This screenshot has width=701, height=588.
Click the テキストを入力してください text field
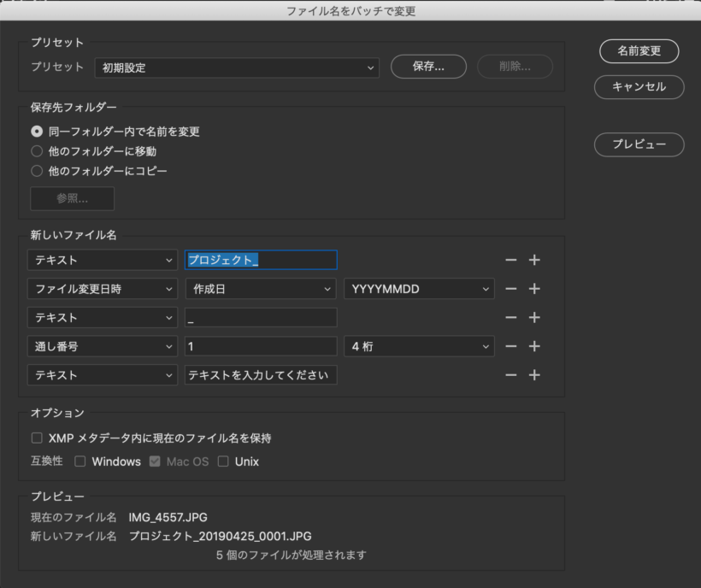261,375
